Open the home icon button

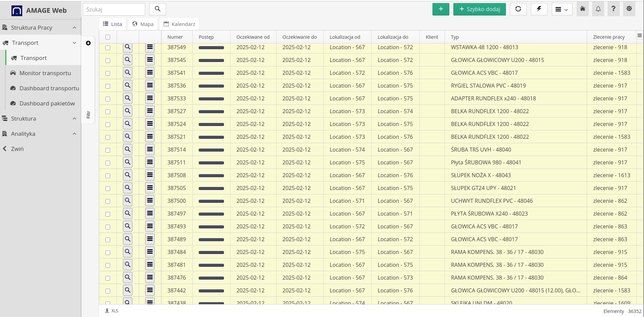pyautogui.click(x=582, y=9)
